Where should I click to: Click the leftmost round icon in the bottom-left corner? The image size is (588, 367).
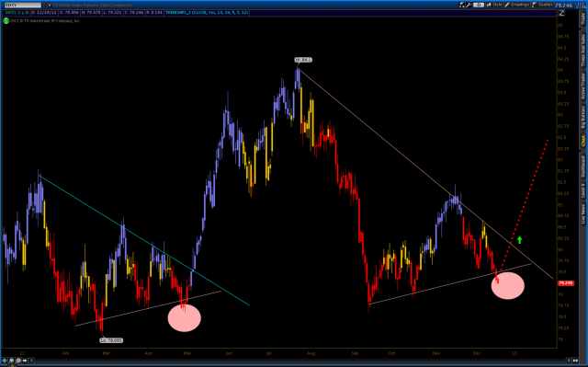point(5,361)
